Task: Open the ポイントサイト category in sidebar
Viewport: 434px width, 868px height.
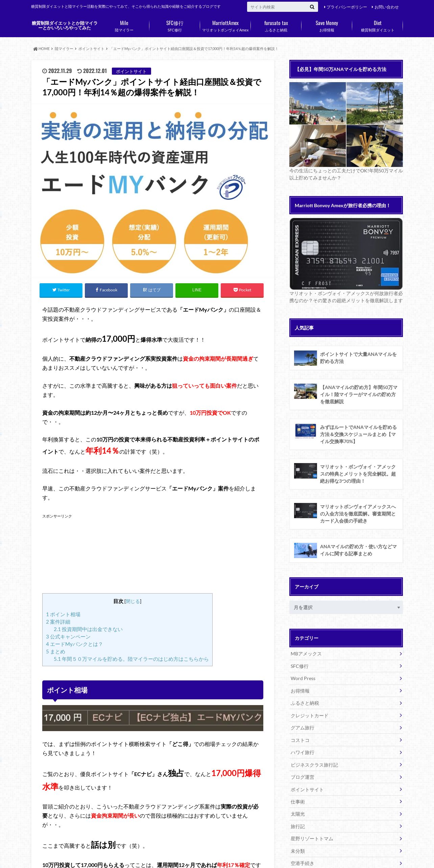Action: [346, 790]
